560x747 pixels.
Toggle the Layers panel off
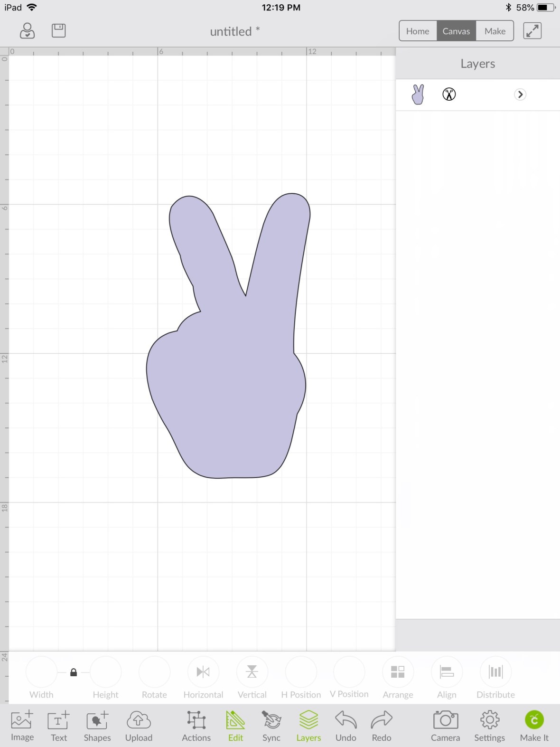click(308, 725)
